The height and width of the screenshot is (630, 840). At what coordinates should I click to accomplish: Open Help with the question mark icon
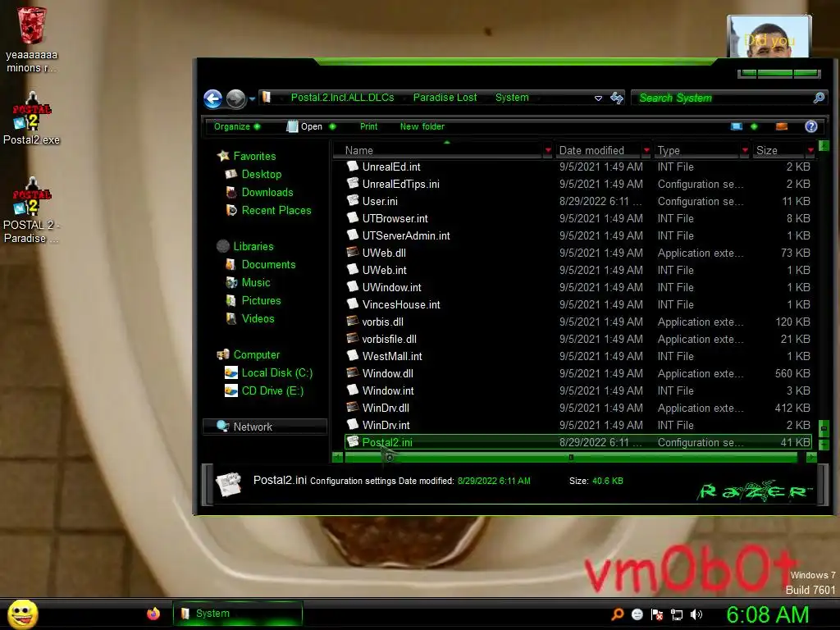point(811,126)
